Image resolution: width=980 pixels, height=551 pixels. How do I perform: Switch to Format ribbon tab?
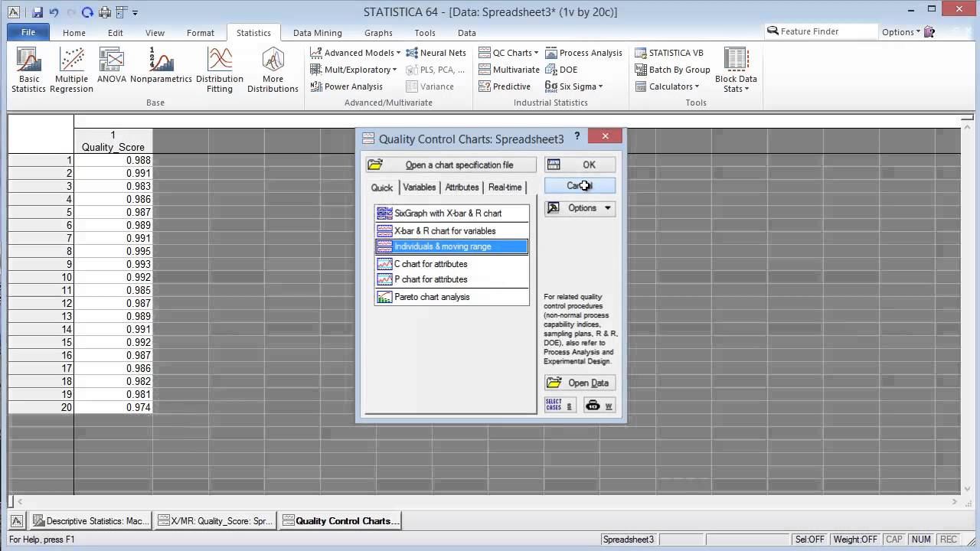(x=201, y=33)
